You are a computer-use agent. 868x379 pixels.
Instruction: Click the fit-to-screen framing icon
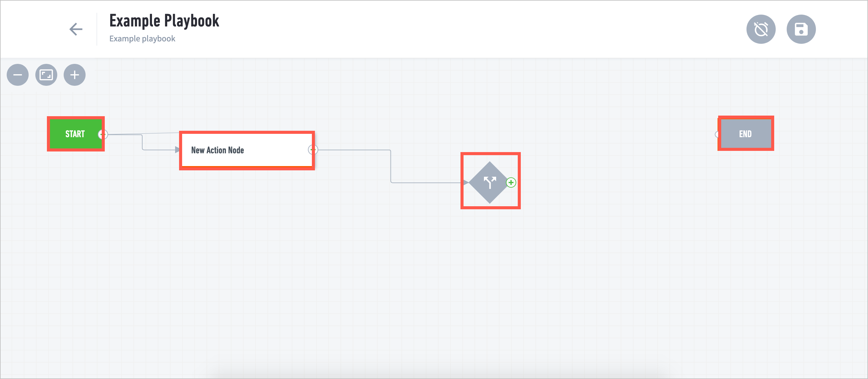(47, 75)
